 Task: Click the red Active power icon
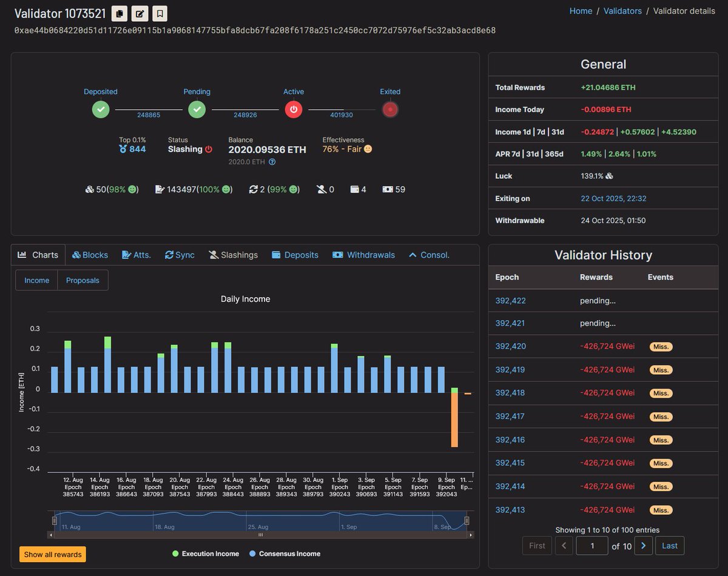[x=294, y=110]
